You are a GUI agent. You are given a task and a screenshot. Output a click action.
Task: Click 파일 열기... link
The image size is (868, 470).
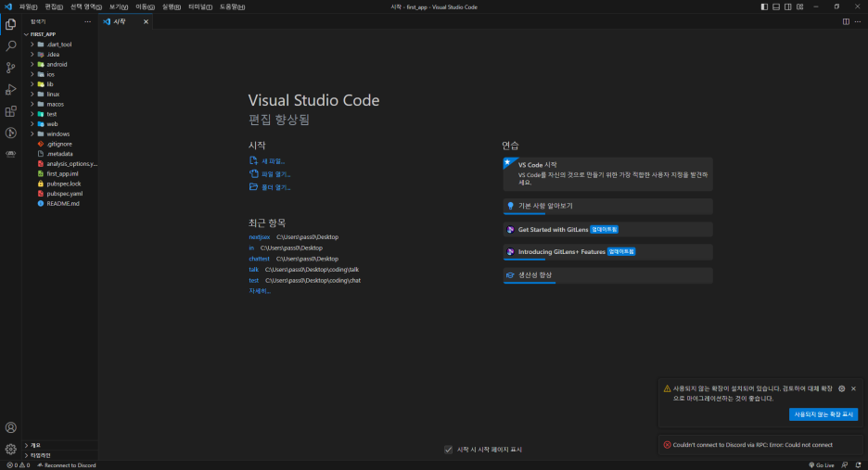click(x=270, y=174)
